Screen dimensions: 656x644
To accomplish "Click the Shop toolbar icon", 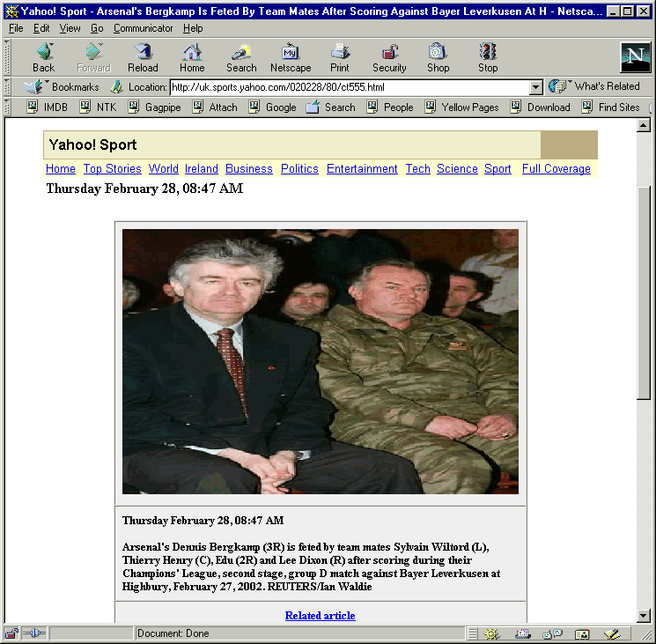I will coord(438,58).
